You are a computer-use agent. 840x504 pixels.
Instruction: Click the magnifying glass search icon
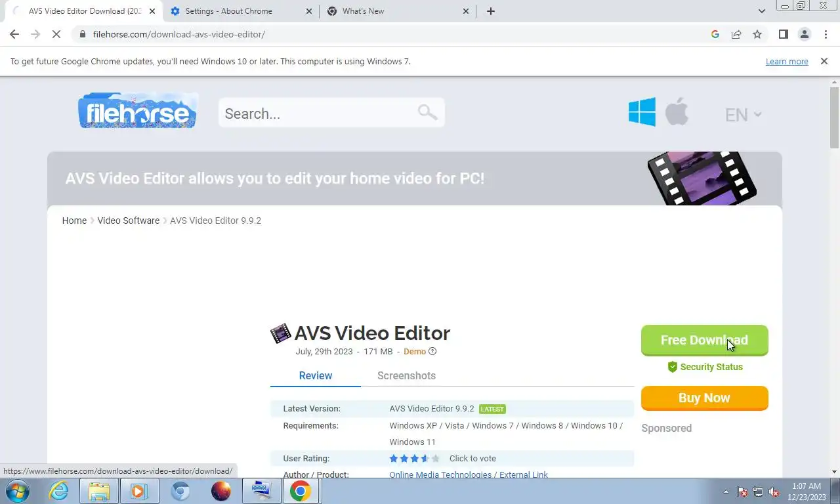427,112
